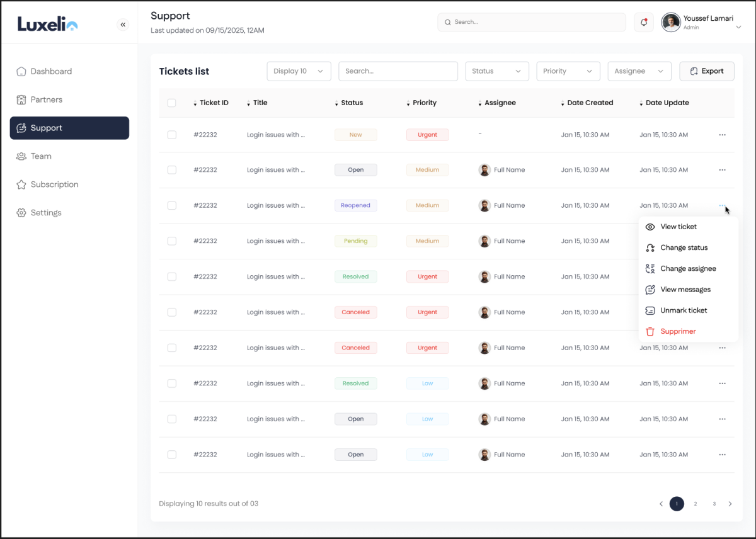The image size is (756, 539).
Task: Select Supprimer in the context menu
Action: coord(678,331)
